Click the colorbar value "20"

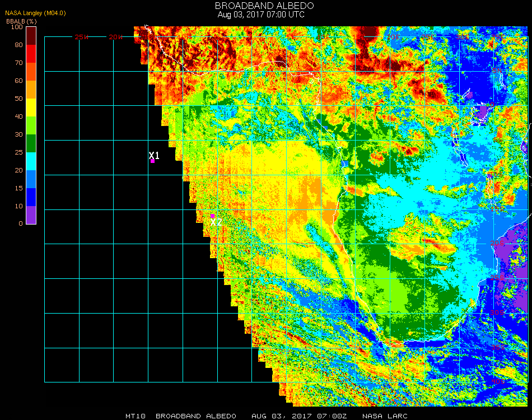18,170
